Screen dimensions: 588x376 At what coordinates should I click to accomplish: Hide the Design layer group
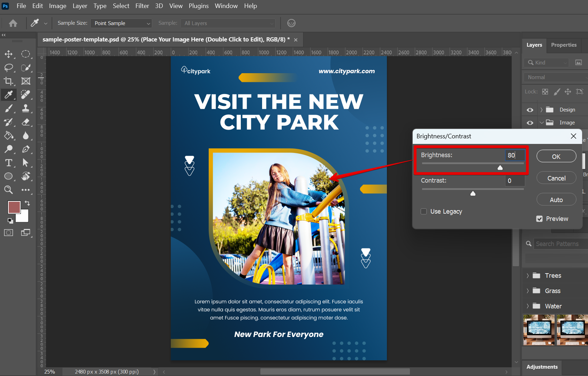pos(530,110)
